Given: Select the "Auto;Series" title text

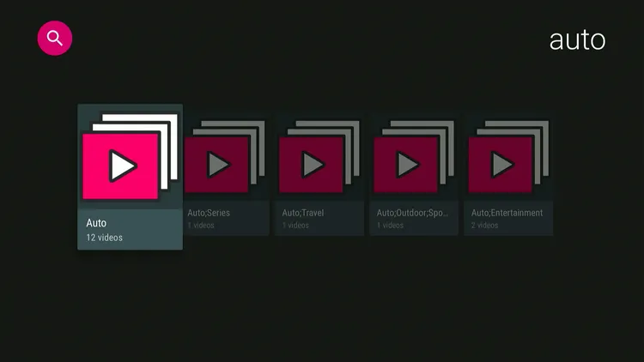Looking at the screenshot, I should [x=209, y=213].
